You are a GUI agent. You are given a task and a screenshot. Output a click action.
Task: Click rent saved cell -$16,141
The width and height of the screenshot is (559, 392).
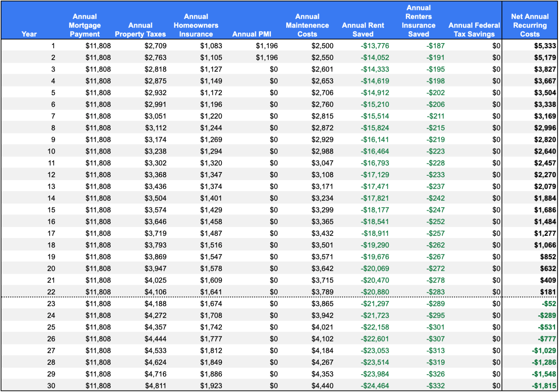pyautogui.click(x=375, y=140)
